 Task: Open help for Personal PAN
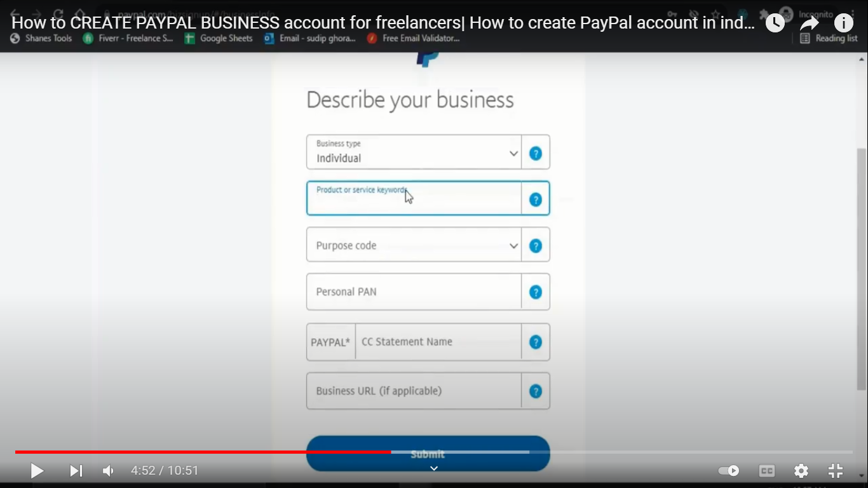point(536,292)
